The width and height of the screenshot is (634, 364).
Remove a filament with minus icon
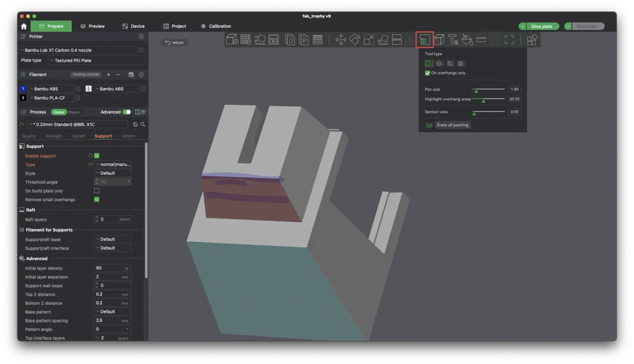pos(118,74)
